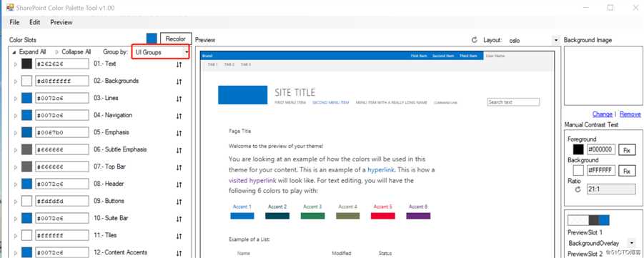Click the Backgrounds hex field #d8ffffff

tap(62, 81)
